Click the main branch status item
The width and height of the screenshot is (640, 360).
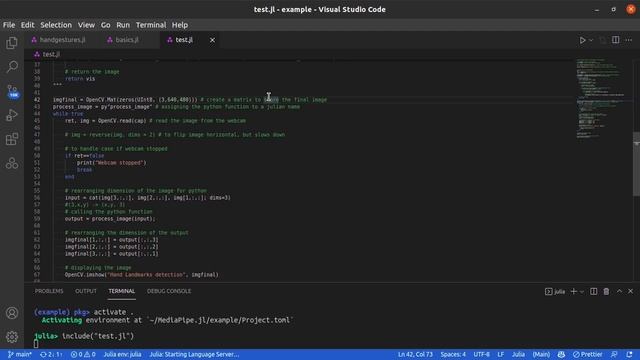20,354
